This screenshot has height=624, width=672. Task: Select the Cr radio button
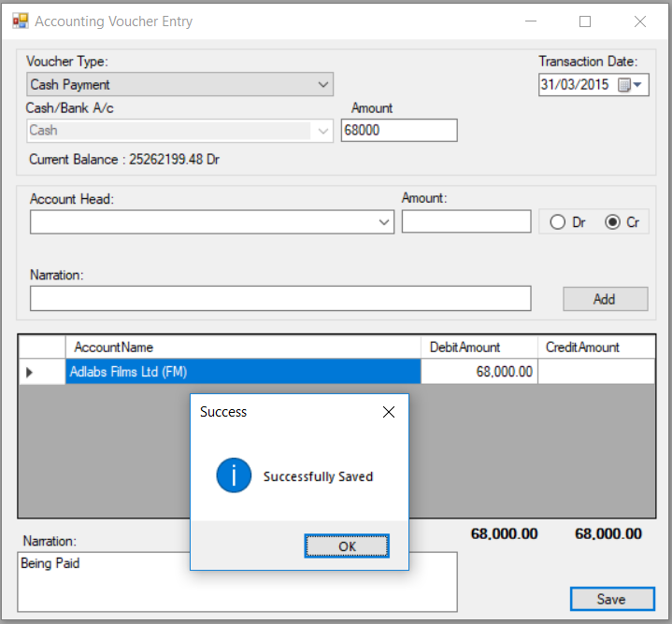622,222
